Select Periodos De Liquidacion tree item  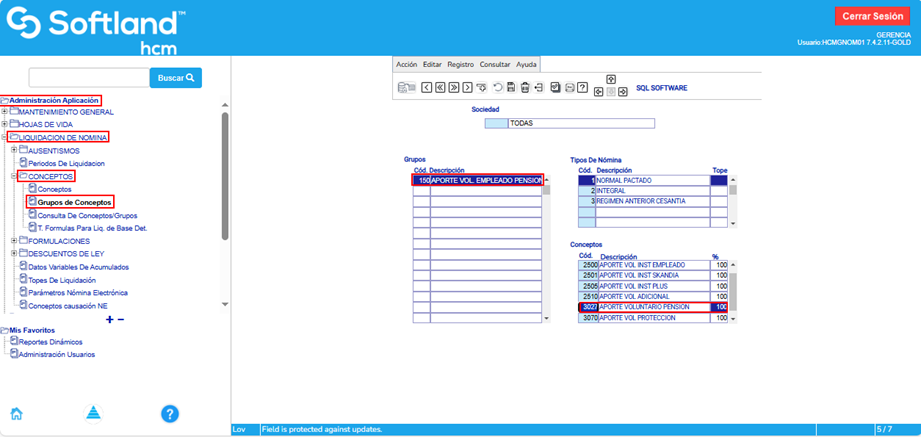pos(66,163)
